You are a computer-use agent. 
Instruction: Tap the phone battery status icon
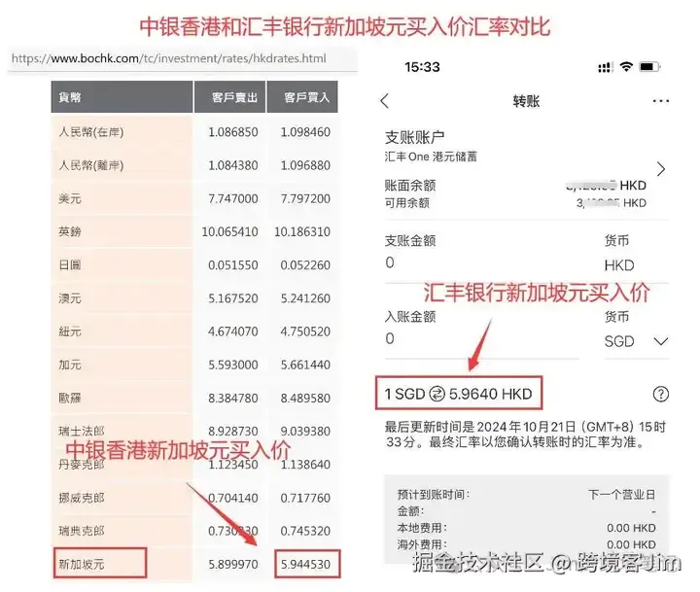pyautogui.click(x=649, y=67)
